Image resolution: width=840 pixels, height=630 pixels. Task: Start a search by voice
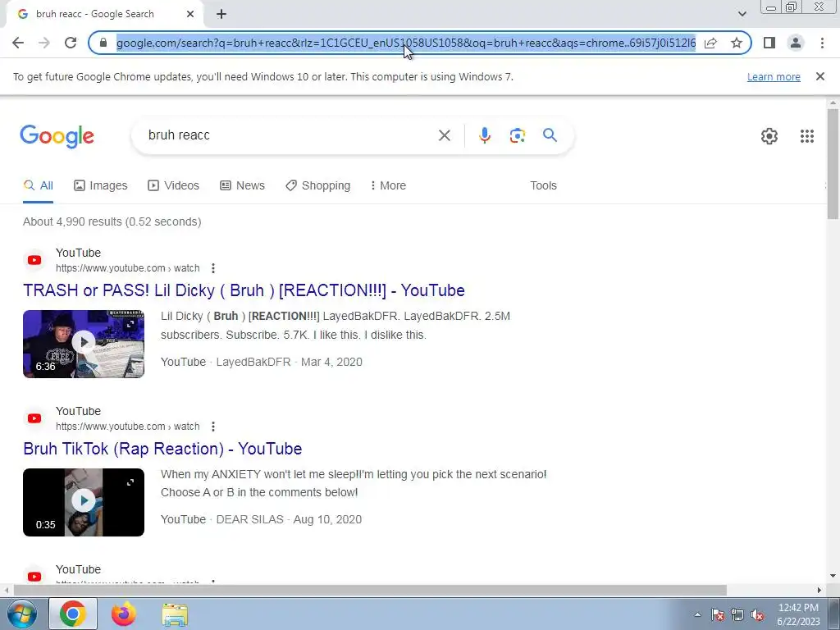coord(485,135)
